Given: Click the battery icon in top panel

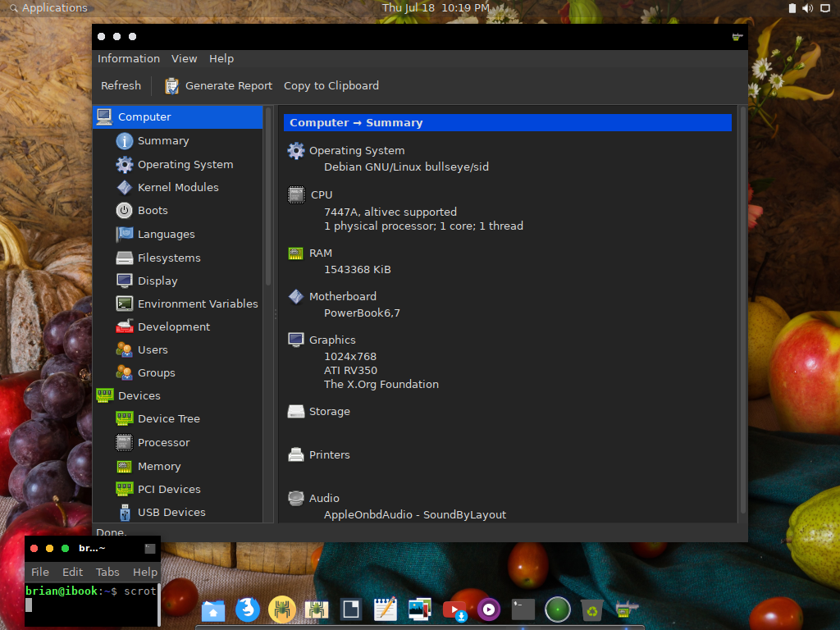Looking at the screenshot, I should point(792,8).
